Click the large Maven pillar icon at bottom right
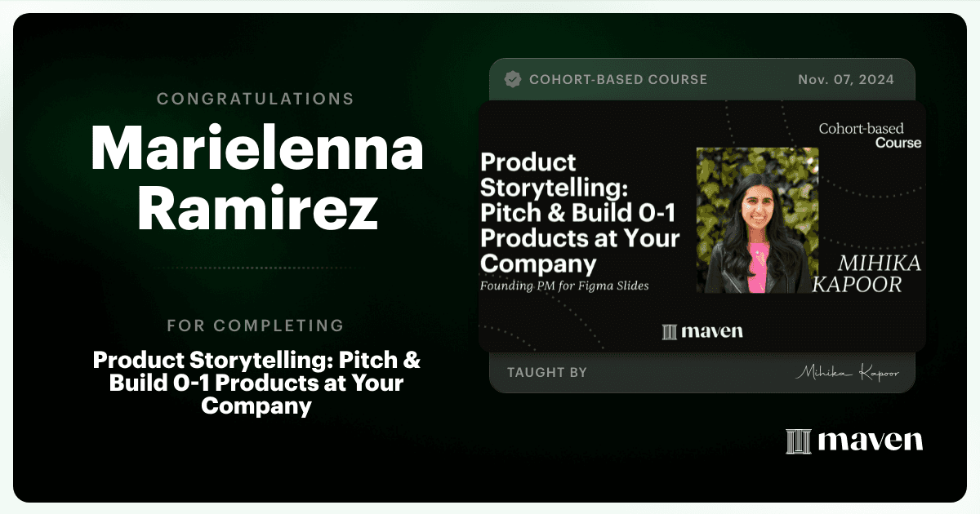980x514 pixels. [798, 441]
